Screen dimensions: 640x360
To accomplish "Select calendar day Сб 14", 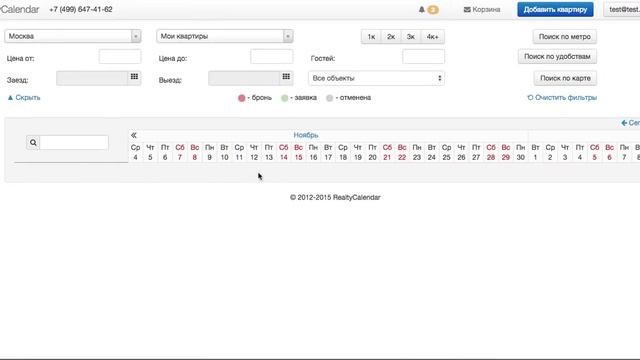I will (x=284, y=152).
